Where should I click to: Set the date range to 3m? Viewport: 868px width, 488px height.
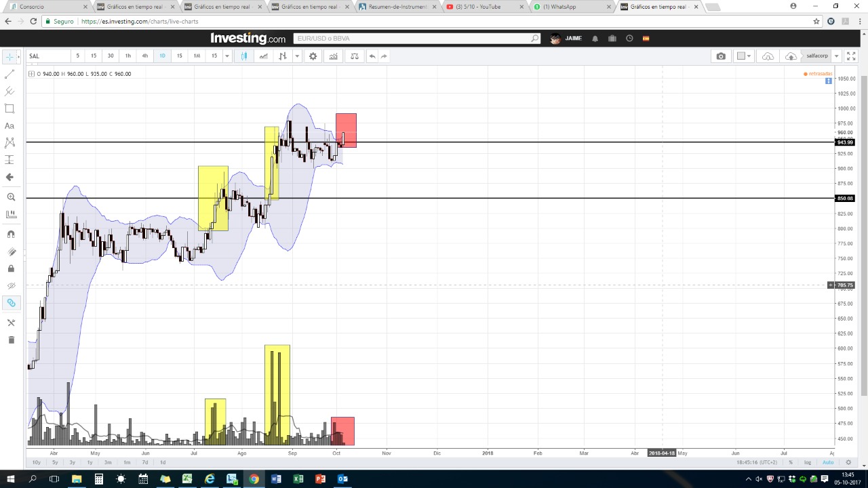point(108,462)
